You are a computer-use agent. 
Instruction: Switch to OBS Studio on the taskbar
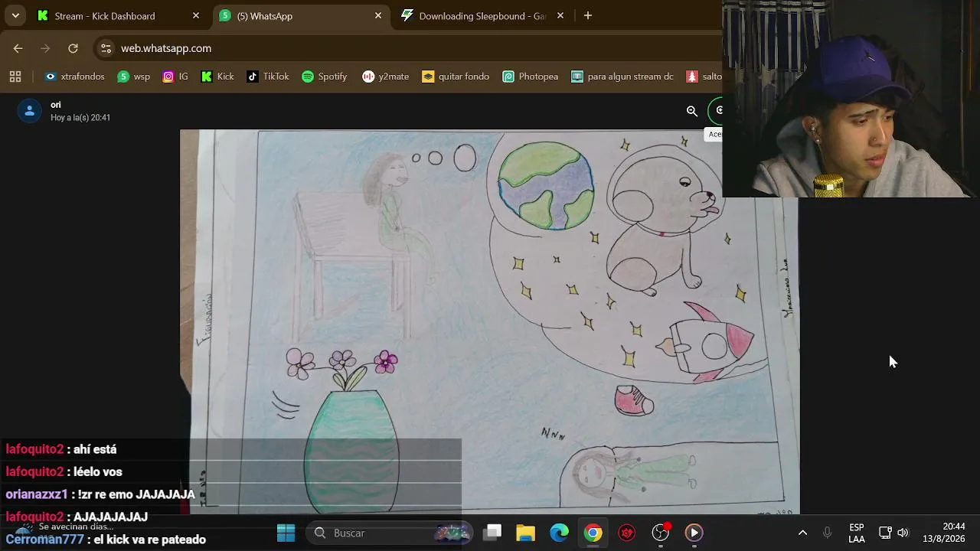tap(661, 533)
